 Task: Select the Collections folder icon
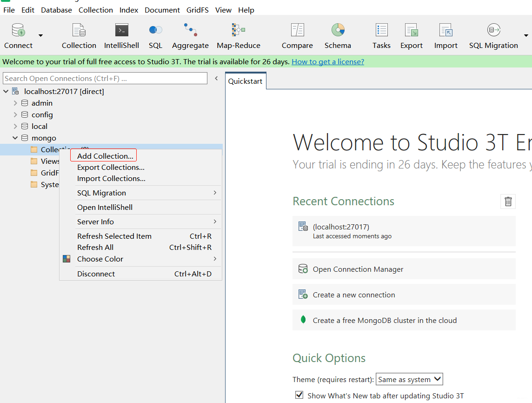click(34, 149)
